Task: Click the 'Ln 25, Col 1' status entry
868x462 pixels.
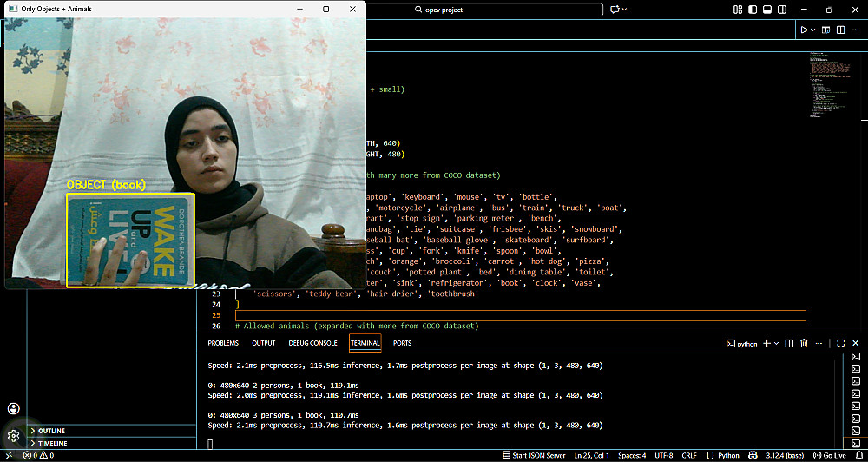Action: pos(592,455)
